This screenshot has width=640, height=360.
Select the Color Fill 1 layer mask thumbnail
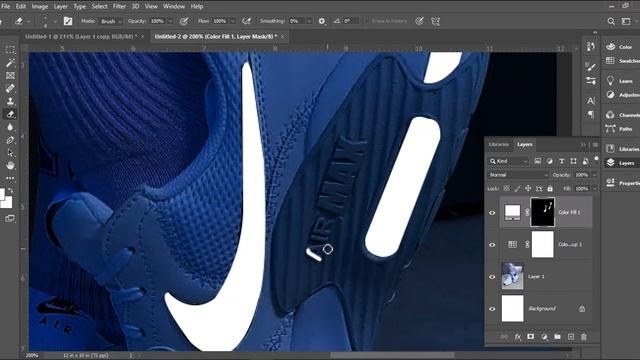tap(542, 212)
